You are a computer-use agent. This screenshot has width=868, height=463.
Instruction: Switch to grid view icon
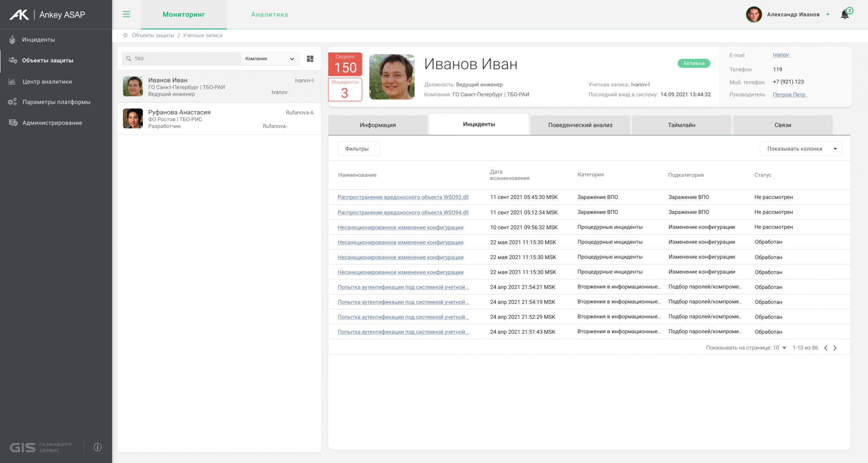(x=310, y=59)
